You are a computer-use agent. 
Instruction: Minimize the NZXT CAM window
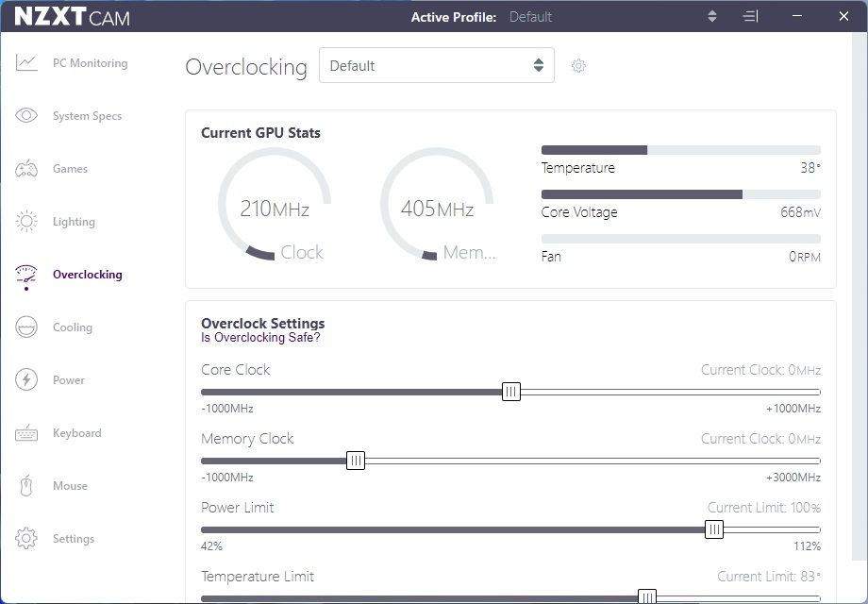tap(797, 17)
